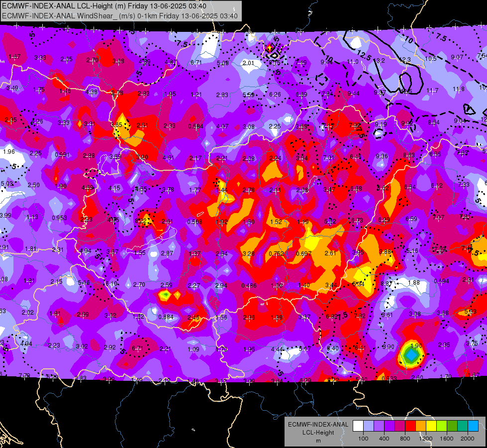Click grid value 11.7

coord(432,90)
